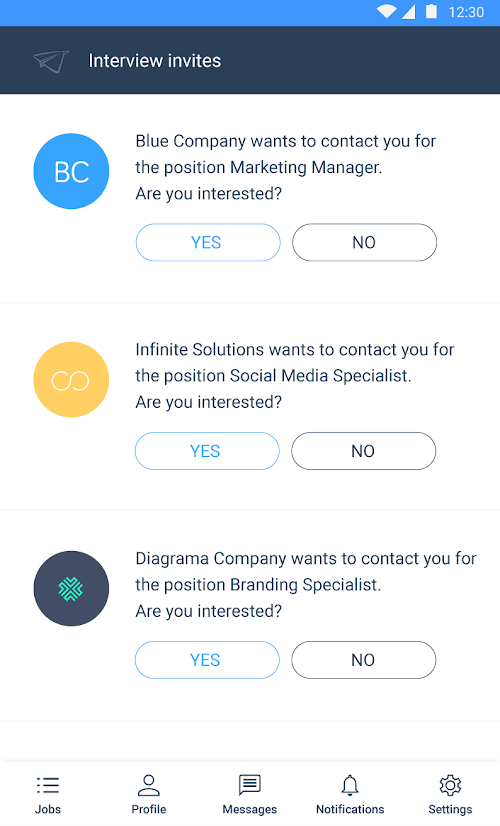Open the Settings gear icon
Screen dimensions: 500x826
click(450, 785)
